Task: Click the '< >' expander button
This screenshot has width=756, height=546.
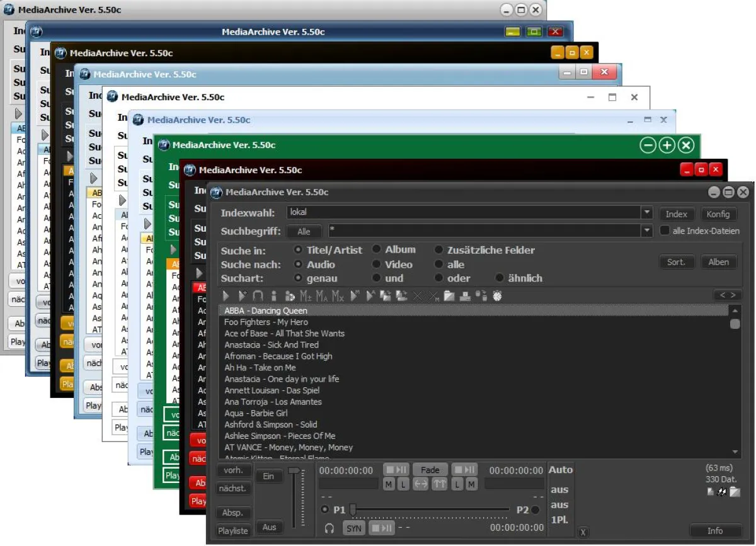Action: (726, 295)
